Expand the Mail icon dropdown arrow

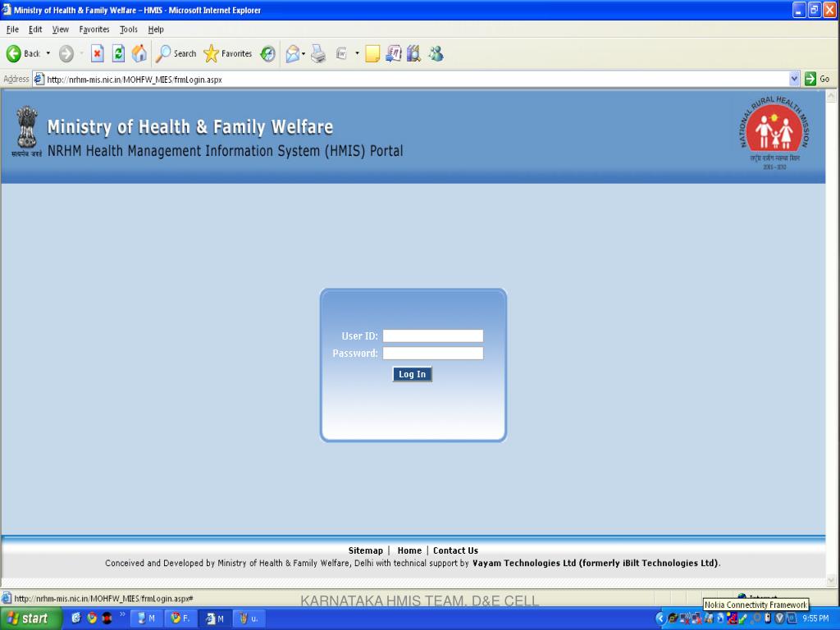coord(304,53)
